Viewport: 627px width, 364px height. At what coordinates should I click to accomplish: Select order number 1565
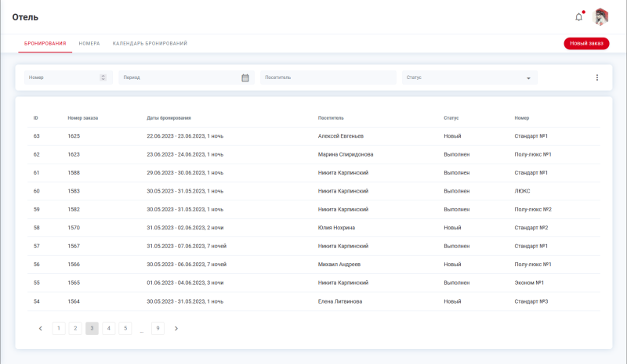click(74, 283)
